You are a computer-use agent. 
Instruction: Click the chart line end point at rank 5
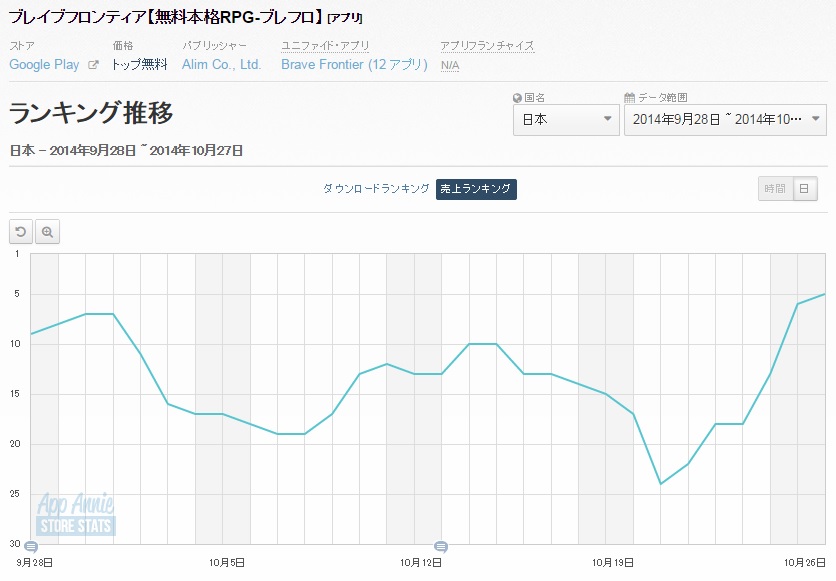[x=824, y=294]
